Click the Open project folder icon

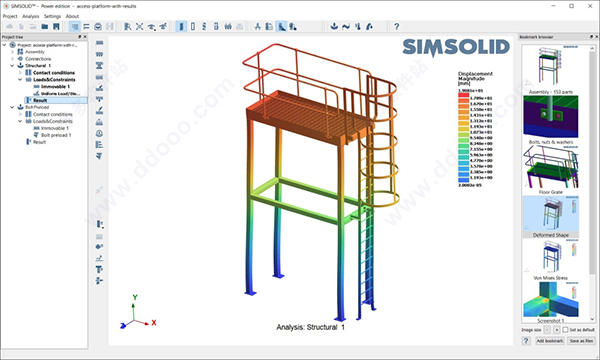(x=45, y=26)
